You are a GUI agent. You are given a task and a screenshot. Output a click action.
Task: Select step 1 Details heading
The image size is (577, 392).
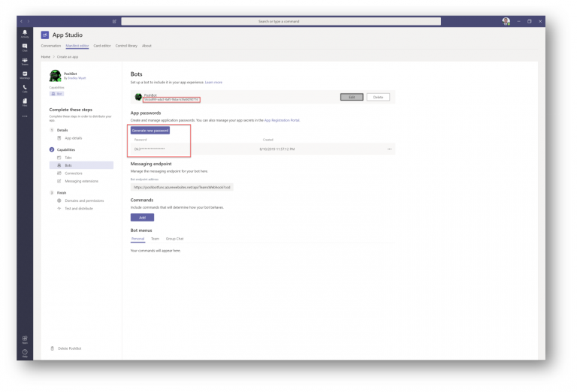point(62,130)
